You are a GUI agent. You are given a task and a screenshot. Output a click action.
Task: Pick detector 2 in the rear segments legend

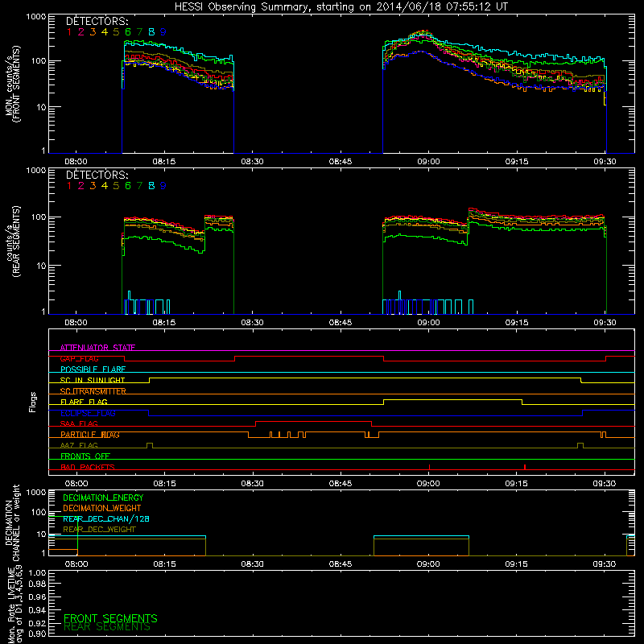coord(81,186)
